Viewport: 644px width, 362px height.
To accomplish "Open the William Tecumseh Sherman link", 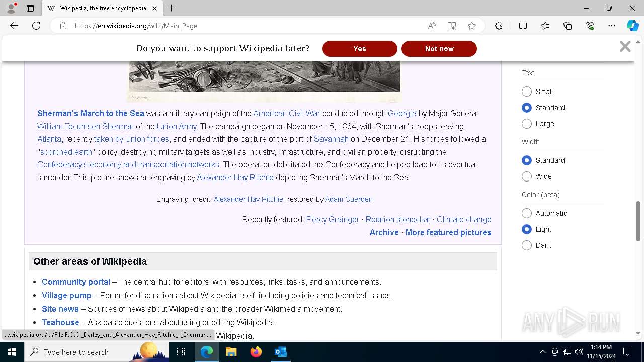I will coord(86,126).
